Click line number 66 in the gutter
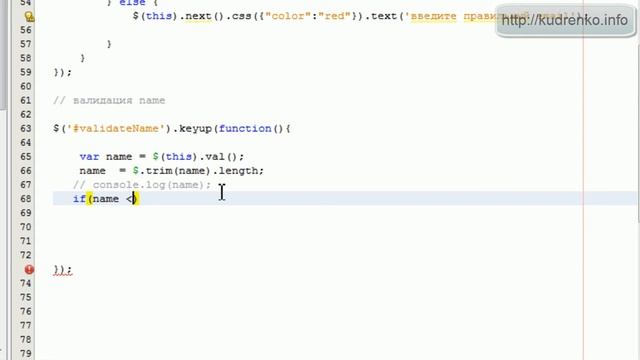 click(x=26, y=171)
